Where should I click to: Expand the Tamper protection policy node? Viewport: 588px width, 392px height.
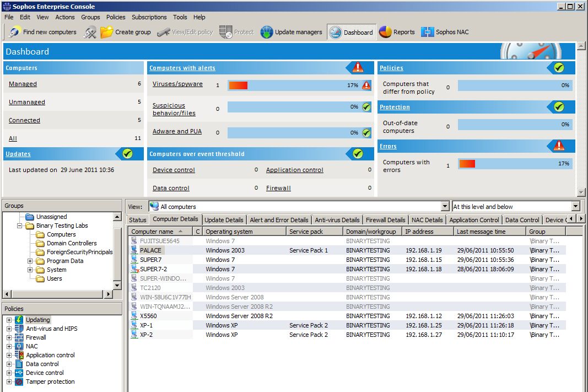point(9,382)
